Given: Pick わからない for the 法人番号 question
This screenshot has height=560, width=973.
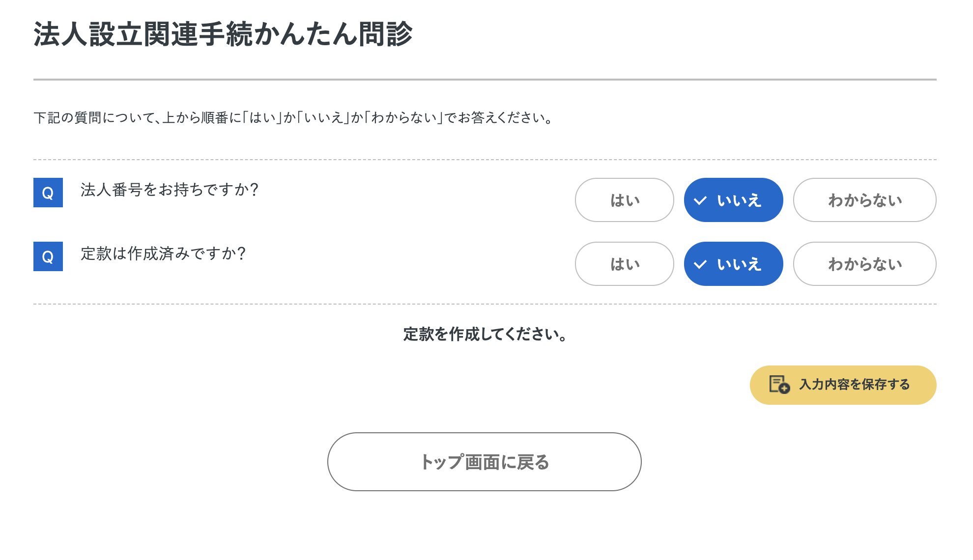Looking at the screenshot, I should click(864, 200).
